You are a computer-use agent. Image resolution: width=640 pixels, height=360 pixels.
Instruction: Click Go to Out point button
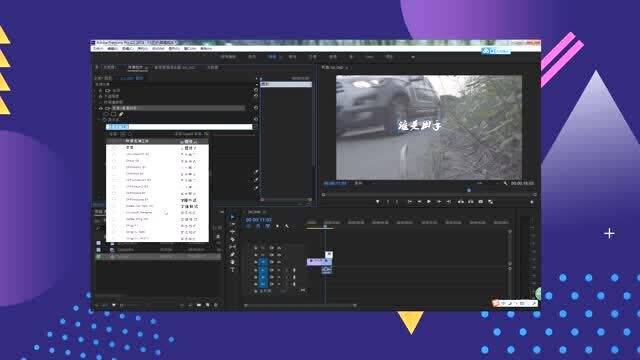[449, 202]
